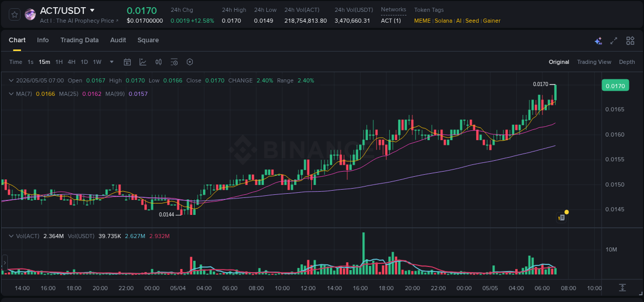644x302 pixels.
Task: Open the layout grid widgets icon
Action: point(630,41)
